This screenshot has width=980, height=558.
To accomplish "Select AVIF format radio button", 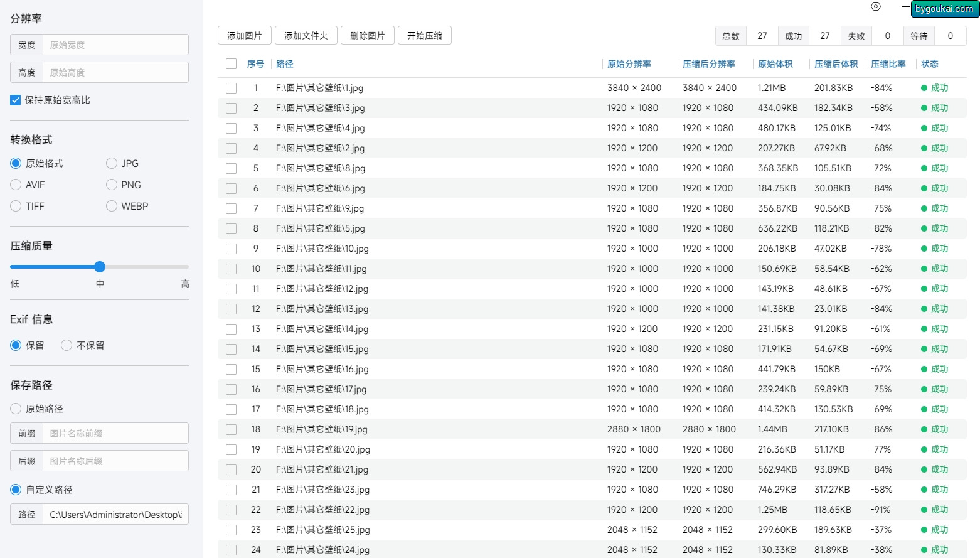I will click(x=16, y=185).
